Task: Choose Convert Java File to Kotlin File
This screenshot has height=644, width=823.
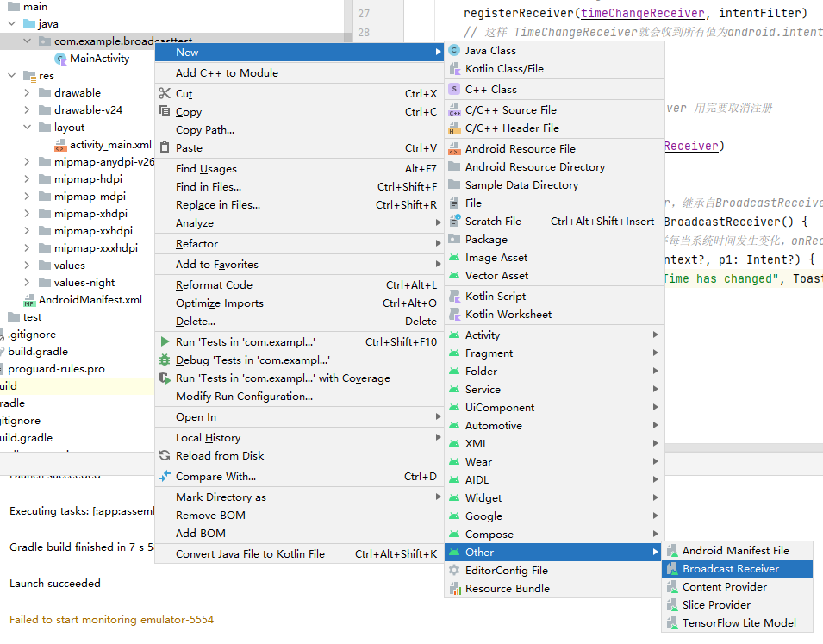Action: 299,553
